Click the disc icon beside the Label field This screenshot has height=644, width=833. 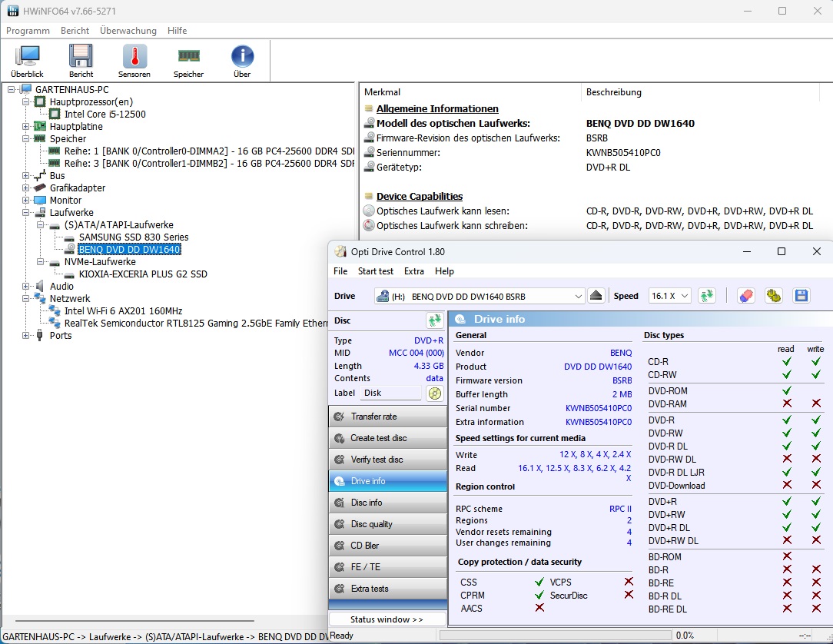[435, 393]
